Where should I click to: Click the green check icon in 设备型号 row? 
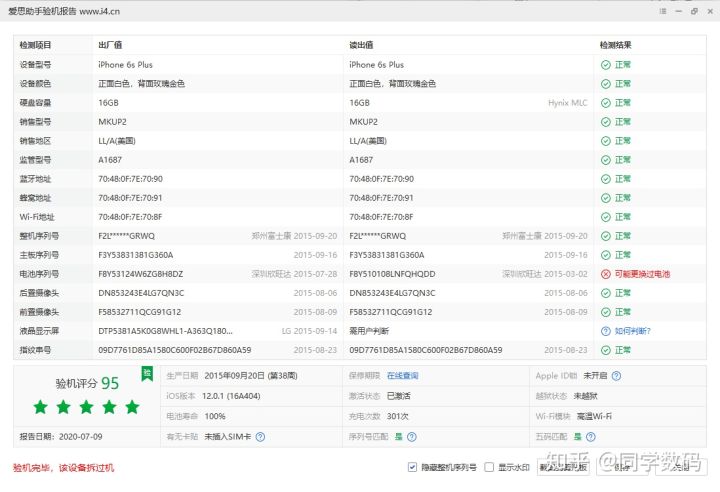click(x=606, y=65)
